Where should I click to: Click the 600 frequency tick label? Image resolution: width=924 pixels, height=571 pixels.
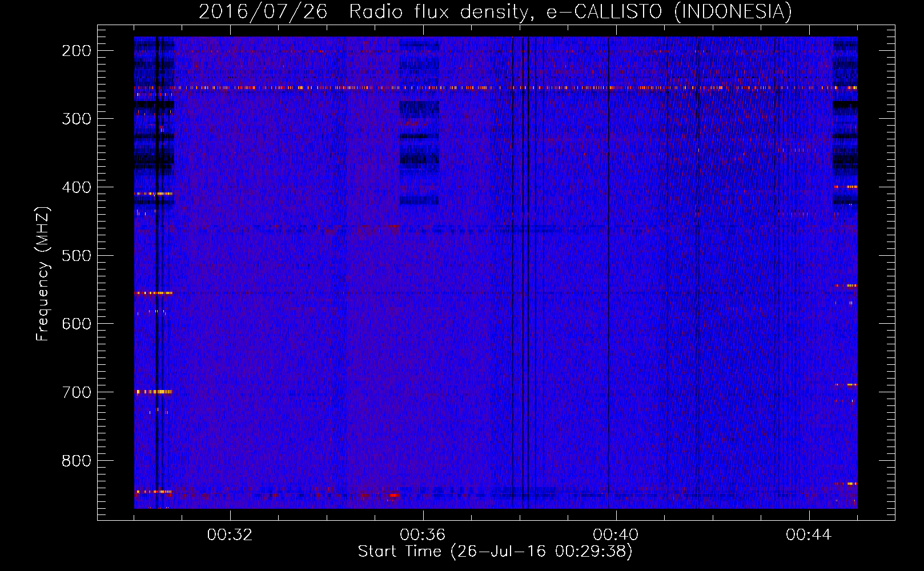pos(77,324)
